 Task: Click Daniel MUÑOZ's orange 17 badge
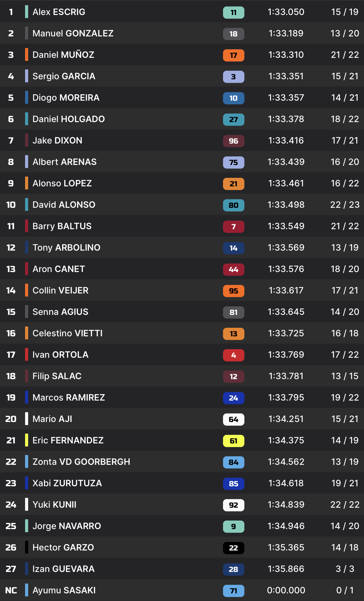coord(233,55)
